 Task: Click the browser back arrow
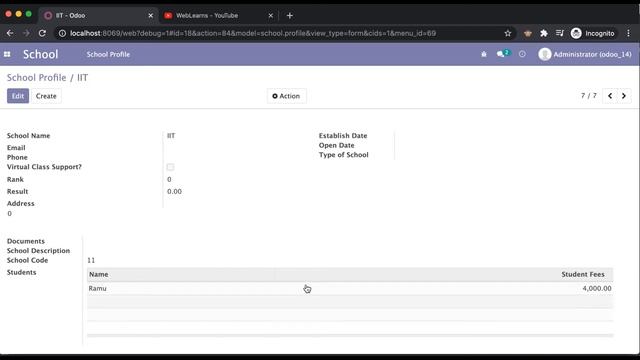(x=10, y=33)
